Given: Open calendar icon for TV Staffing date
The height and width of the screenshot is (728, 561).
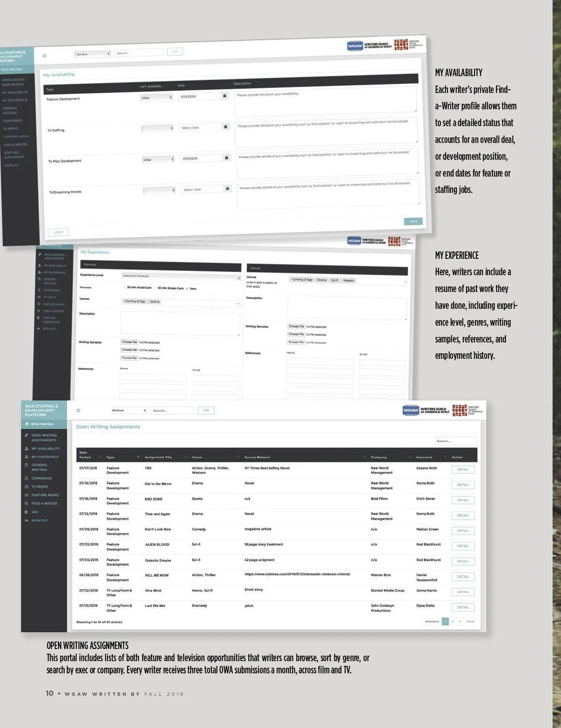Looking at the screenshot, I should pos(226,127).
